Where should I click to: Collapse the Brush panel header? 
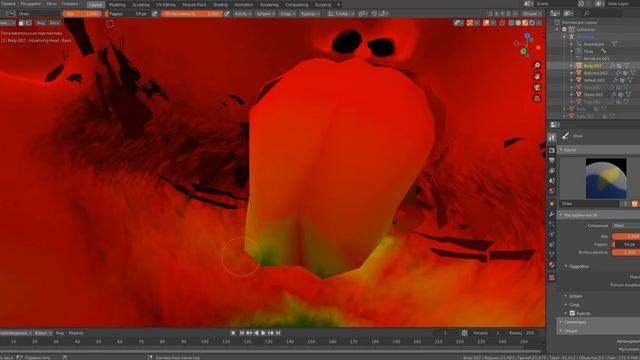pyautogui.click(x=599, y=150)
